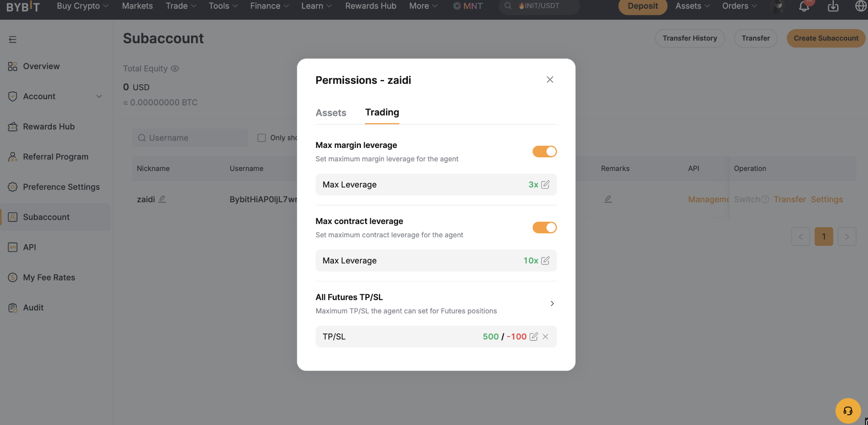This screenshot has height=425, width=868.
Task: Edit the nickname zaidi pencil icon
Action: point(162,199)
